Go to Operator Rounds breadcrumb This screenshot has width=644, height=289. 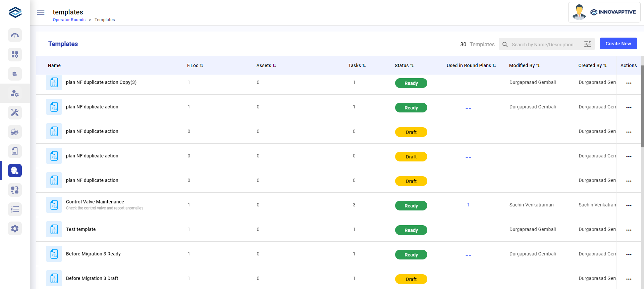69,20
